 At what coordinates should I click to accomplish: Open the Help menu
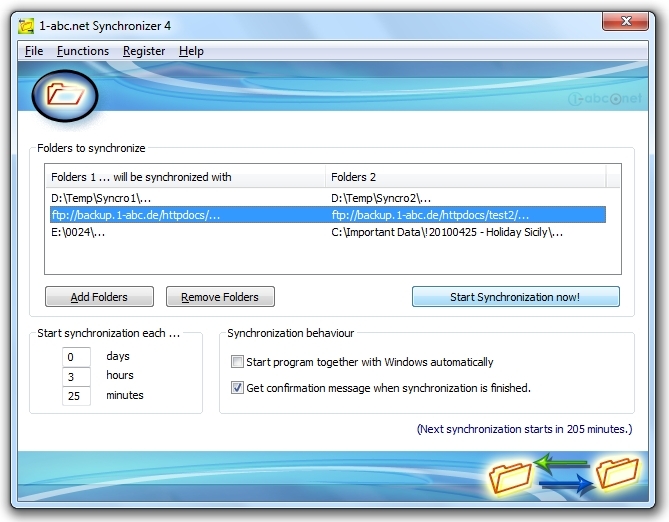[191, 51]
